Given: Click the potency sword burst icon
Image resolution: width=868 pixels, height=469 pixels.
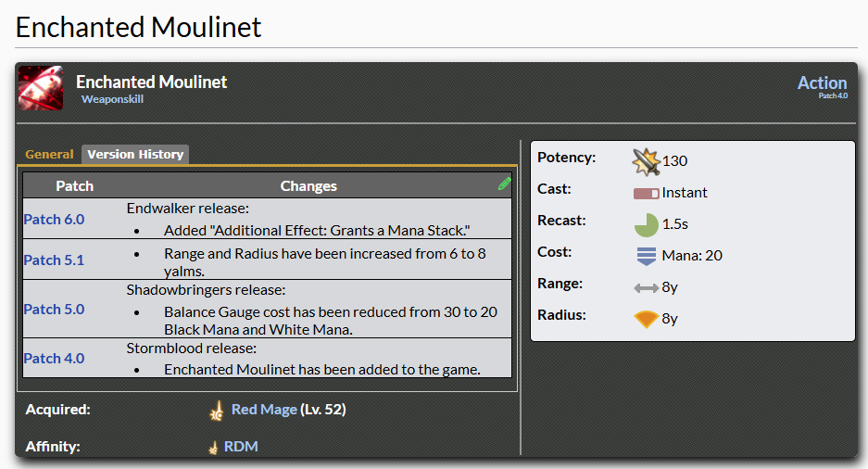Looking at the screenshot, I should [x=646, y=161].
